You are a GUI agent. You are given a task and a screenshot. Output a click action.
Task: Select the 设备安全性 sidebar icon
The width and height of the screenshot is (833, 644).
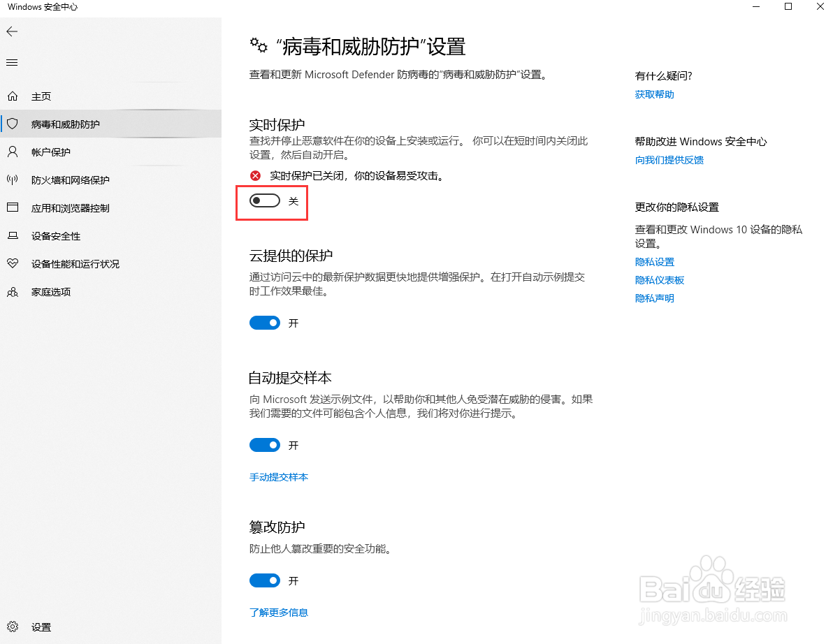(52, 236)
